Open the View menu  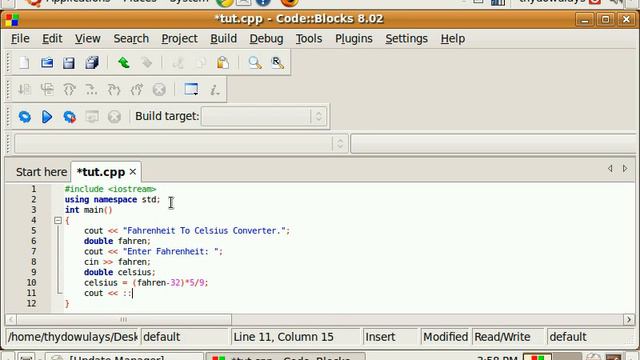click(88, 39)
